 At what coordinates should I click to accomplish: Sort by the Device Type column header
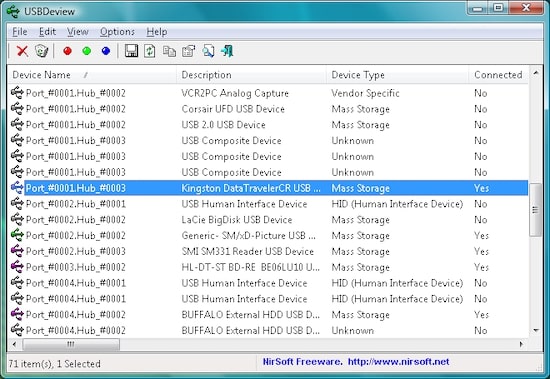click(x=397, y=75)
